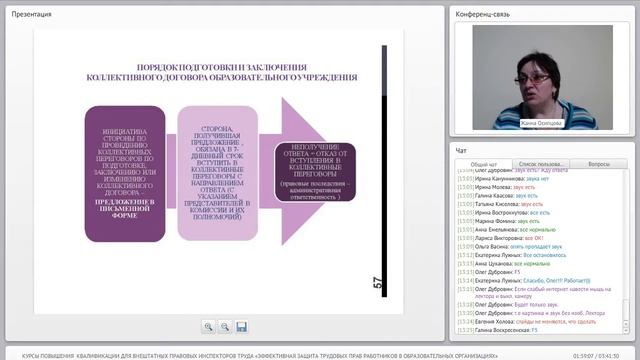Click the Презентация panel header

(31, 14)
